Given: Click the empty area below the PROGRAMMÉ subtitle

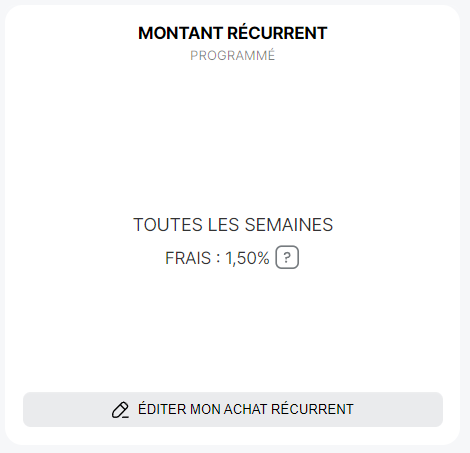Looking at the screenshot, I should 233,133.
